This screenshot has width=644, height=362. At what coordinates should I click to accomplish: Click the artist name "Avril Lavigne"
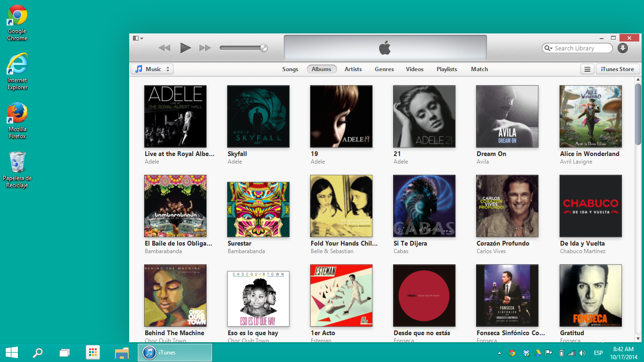click(x=576, y=162)
